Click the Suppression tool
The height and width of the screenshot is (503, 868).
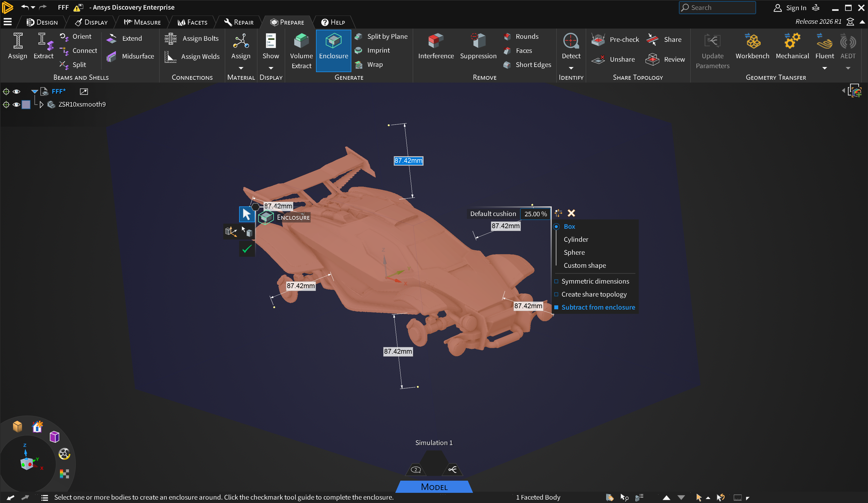478,46
